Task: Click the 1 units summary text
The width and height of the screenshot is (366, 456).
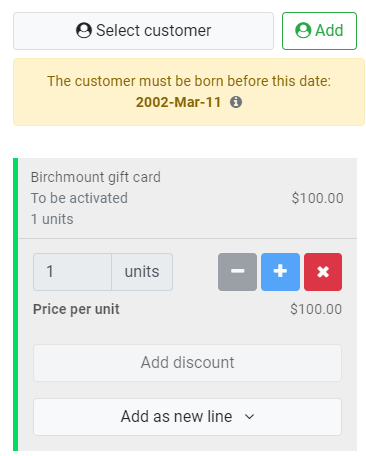Action: (x=52, y=219)
